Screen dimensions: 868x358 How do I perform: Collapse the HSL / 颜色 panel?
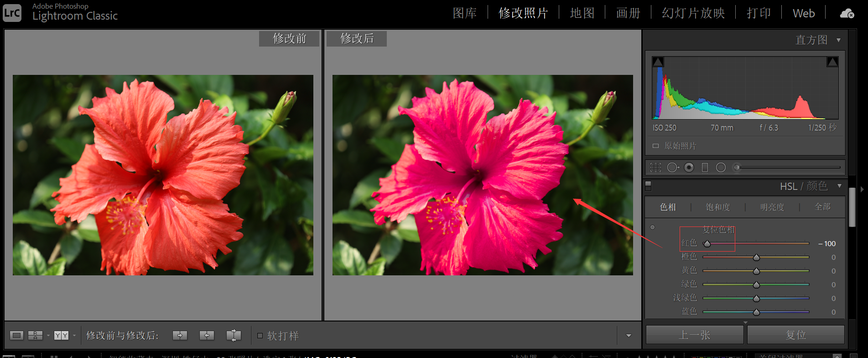click(x=839, y=186)
